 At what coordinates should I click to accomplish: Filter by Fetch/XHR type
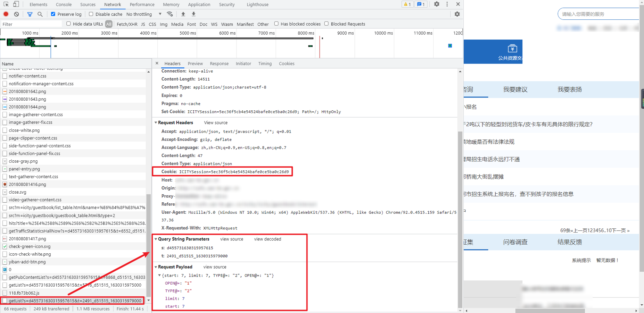[x=127, y=24]
